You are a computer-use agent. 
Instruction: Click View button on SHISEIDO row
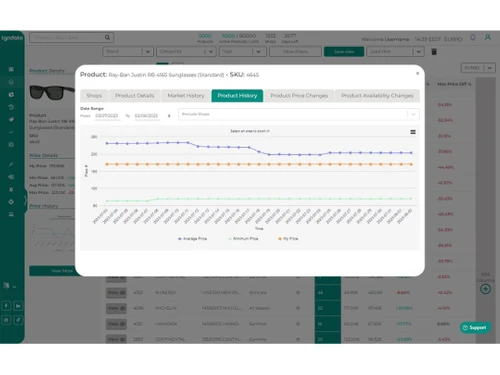click(x=116, y=293)
